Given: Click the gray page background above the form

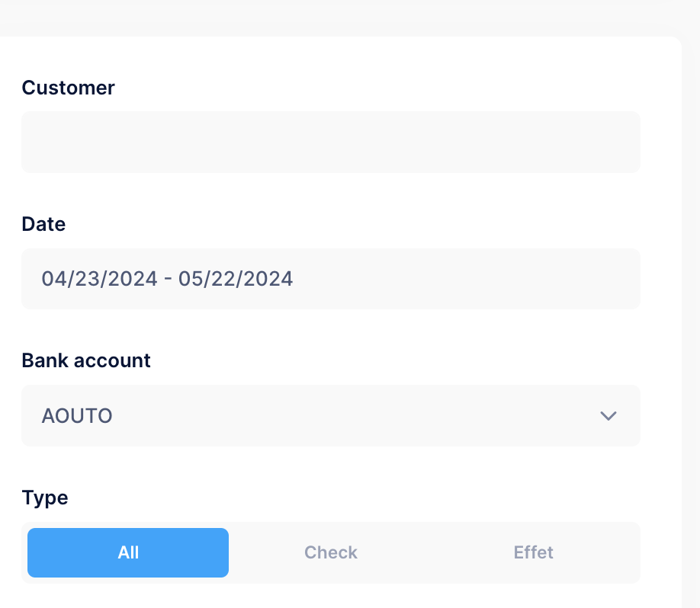Looking at the screenshot, I should coord(343,17).
